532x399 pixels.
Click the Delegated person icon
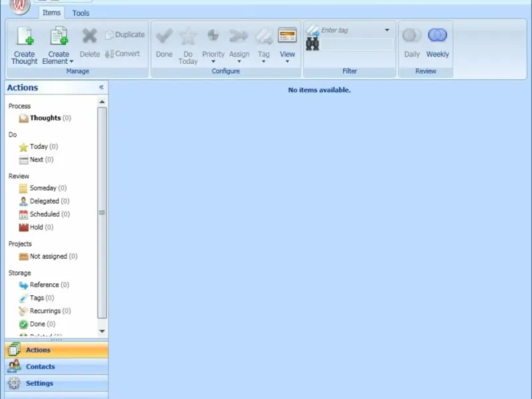click(x=23, y=201)
